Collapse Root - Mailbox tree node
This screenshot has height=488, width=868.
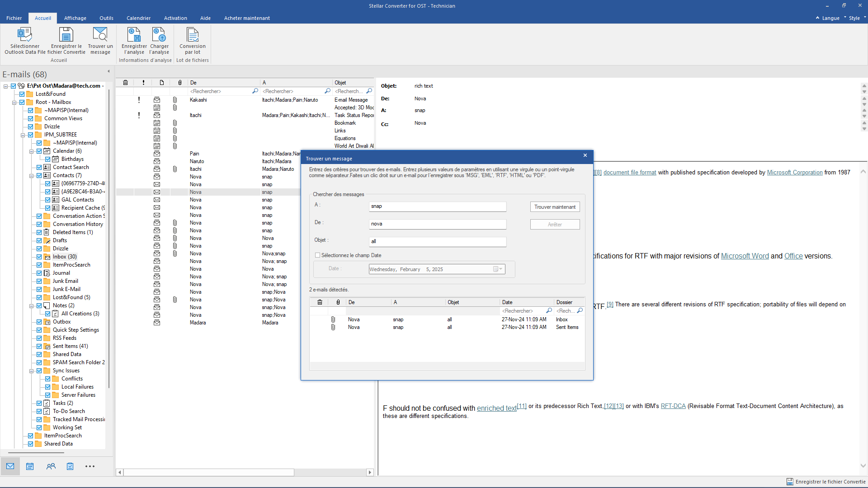pyautogui.click(x=14, y=102)
